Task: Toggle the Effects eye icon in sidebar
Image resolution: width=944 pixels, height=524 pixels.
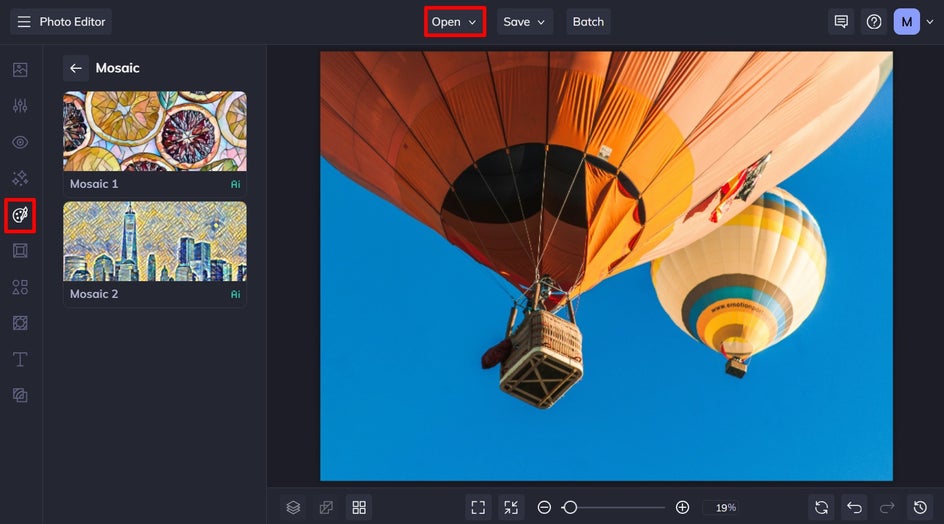Action: click(x=20, y=142)
